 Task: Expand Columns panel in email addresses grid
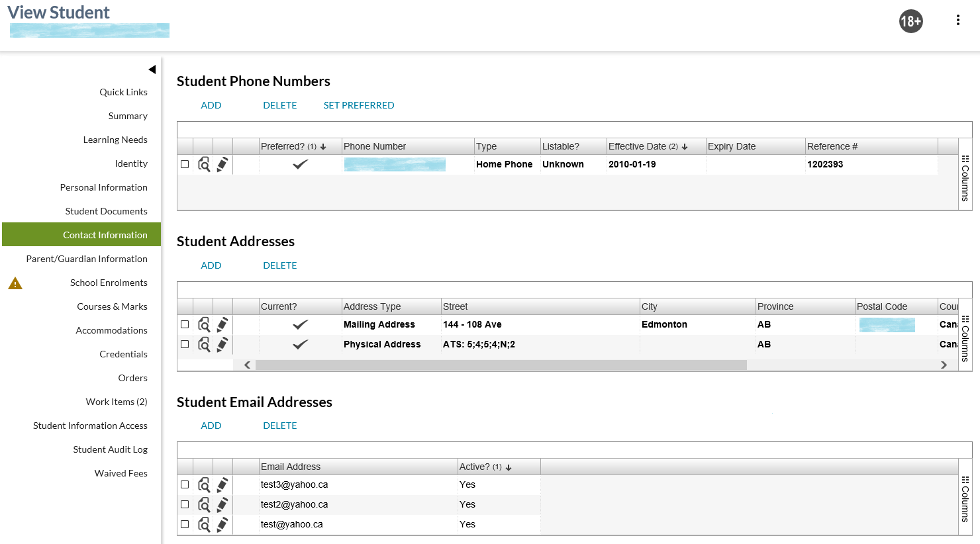click(965, 500)
